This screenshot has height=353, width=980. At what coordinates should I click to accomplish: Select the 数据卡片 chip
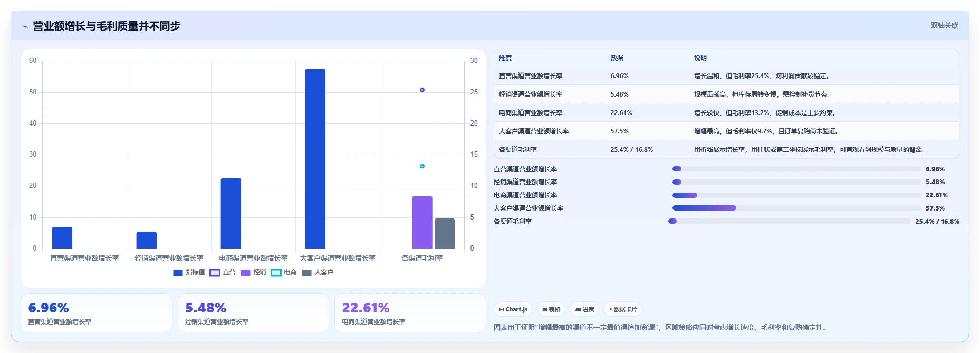point(623,309)
